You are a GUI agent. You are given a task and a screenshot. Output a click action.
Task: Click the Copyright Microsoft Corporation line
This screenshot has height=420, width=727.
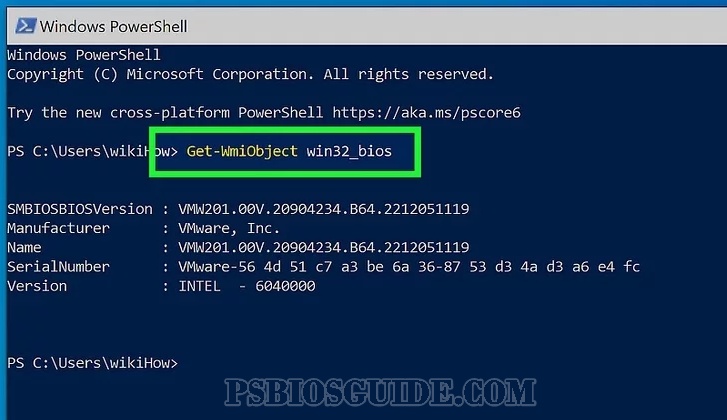(x=250, y=74)
